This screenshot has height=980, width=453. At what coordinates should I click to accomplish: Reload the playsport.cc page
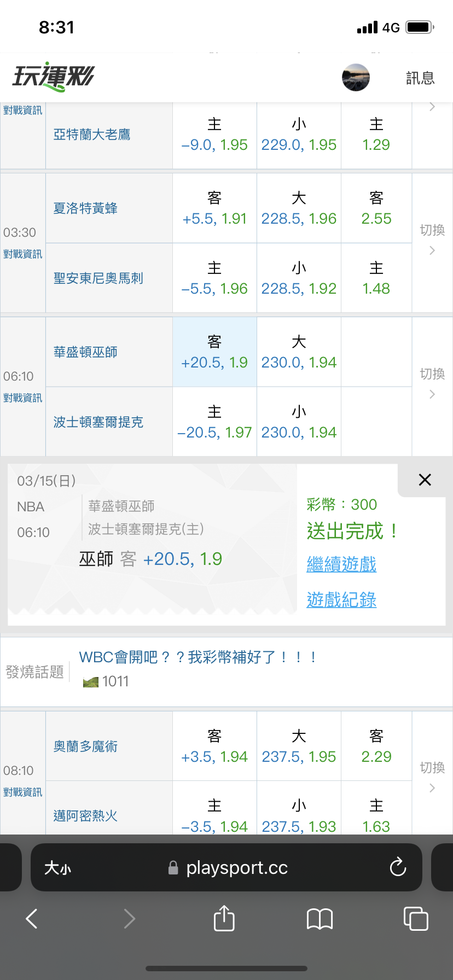click(397, 867)
